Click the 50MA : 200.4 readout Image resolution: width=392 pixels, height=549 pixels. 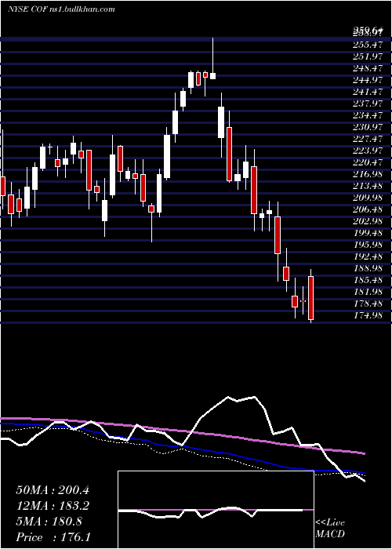[53, 490]
